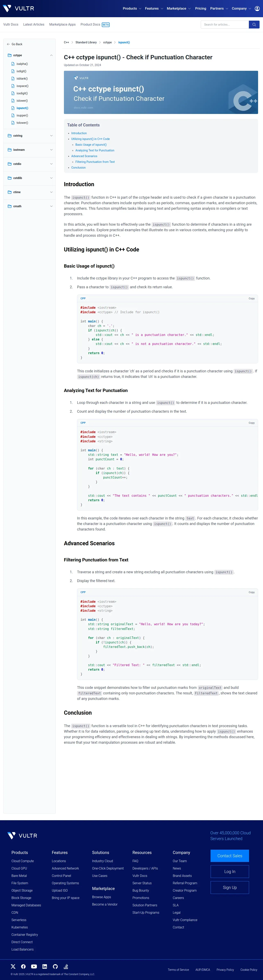This screenshot has height=980, width=263.
Task: Expand the cstring folder section
Action: tap(30, 135)
